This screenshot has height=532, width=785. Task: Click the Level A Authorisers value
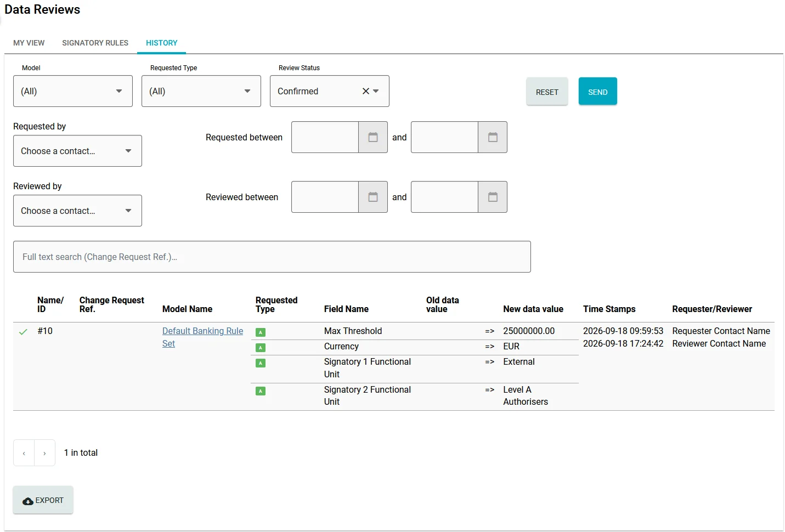coord(526,396)
